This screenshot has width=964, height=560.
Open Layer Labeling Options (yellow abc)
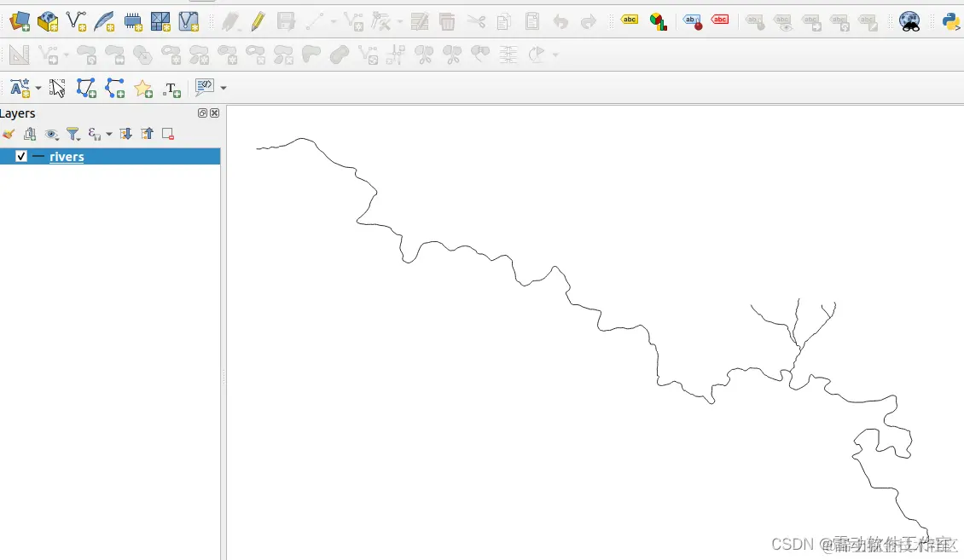[x=630, y=20]
